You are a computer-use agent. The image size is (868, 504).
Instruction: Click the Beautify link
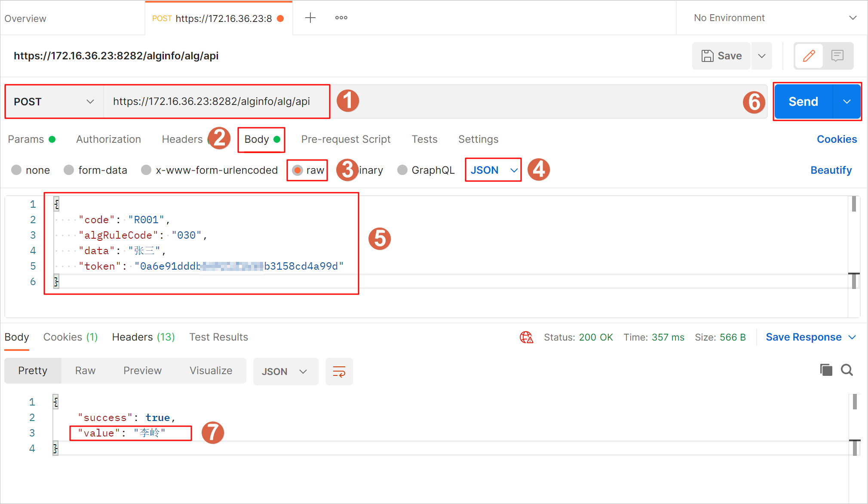point(831,170)
